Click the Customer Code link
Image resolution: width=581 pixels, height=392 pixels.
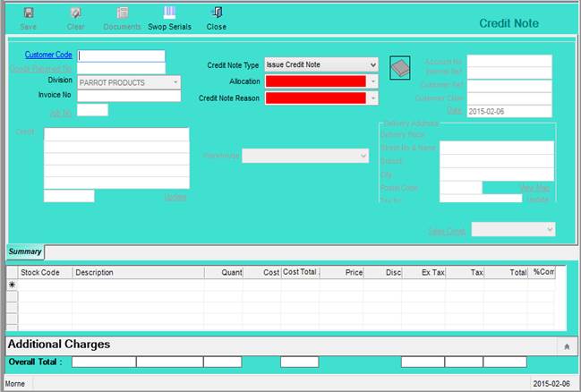click(48, 55)
